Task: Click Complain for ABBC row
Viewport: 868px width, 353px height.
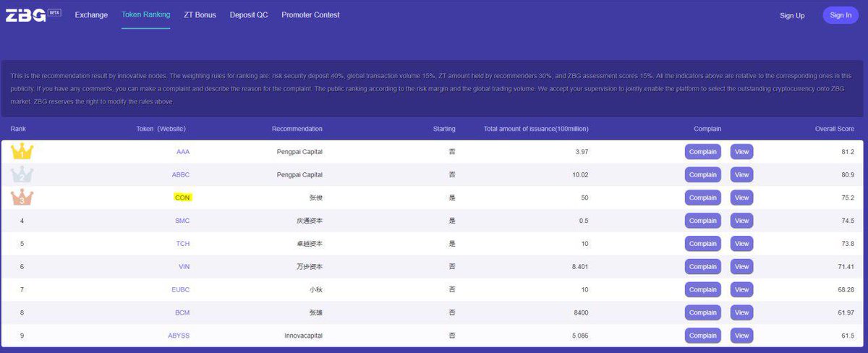Action: 703,174
